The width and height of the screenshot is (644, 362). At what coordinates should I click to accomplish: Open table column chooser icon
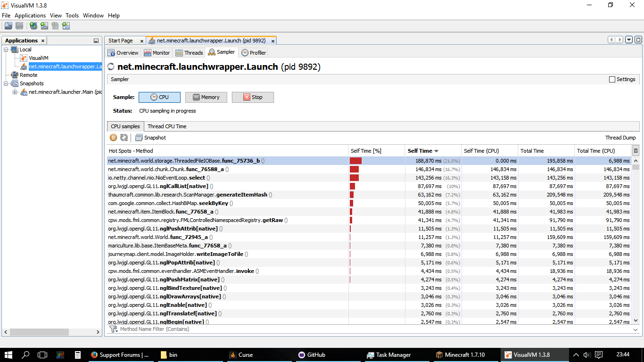[636, 151]
